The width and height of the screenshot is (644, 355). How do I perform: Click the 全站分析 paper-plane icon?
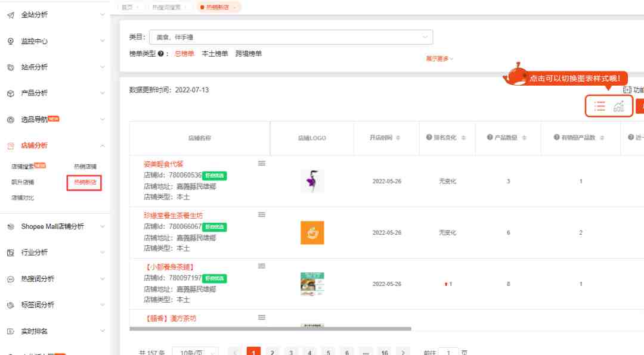[11, 15]
